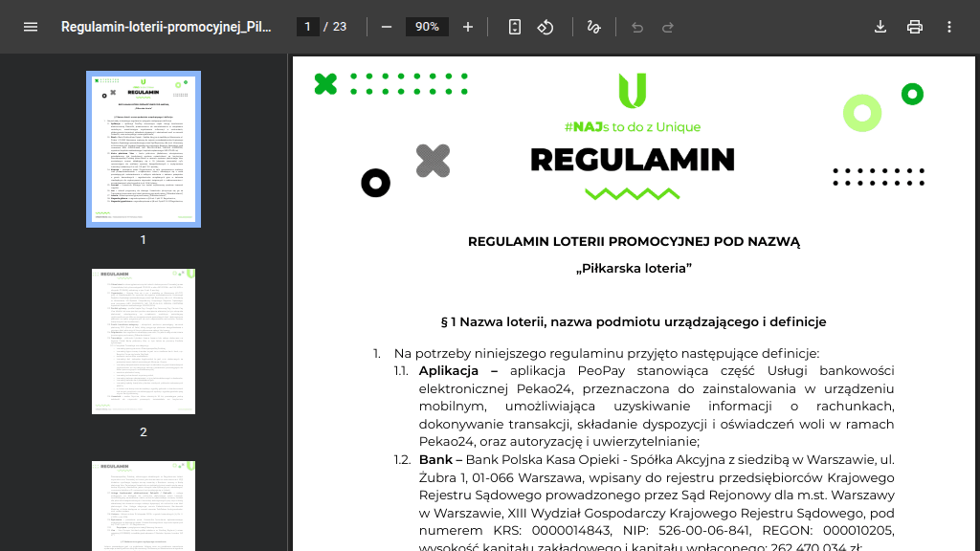Click the §1 Nazwa loterii section heading
Viewport: 980px width, 551px height.
(x=634, y=321)
